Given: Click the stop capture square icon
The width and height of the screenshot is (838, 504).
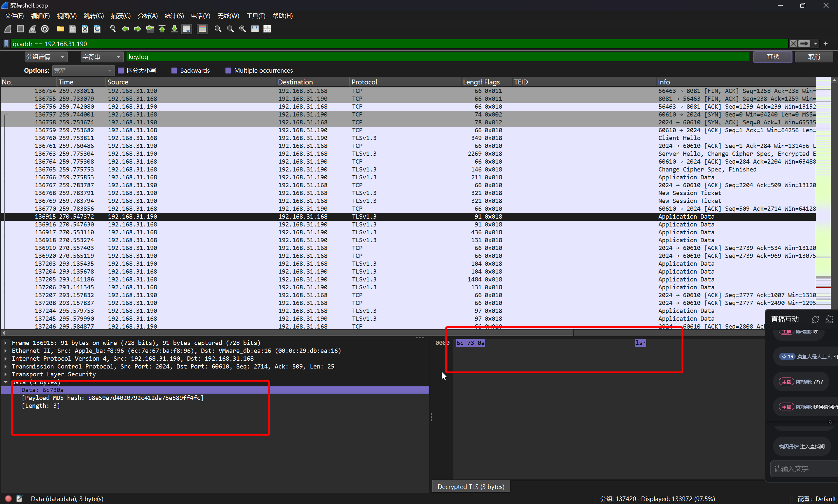Looking at the screenshot, I should (x=20, y=29).
